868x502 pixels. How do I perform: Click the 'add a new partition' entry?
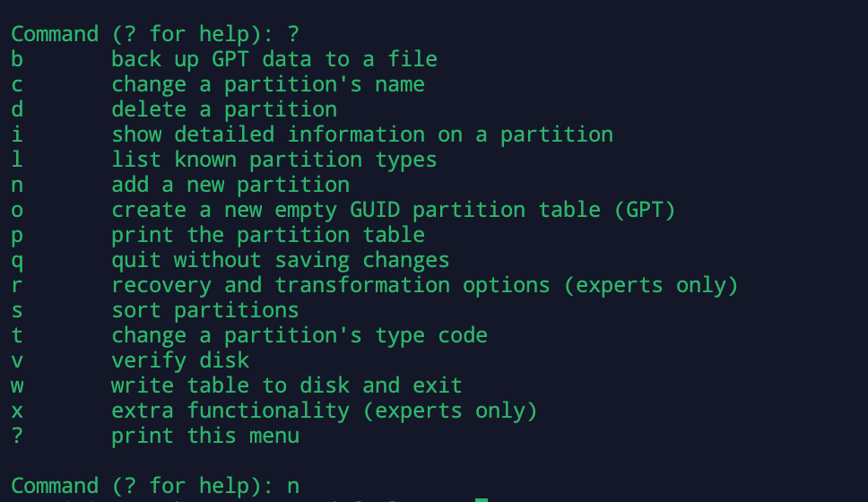(x=230, y=185)
